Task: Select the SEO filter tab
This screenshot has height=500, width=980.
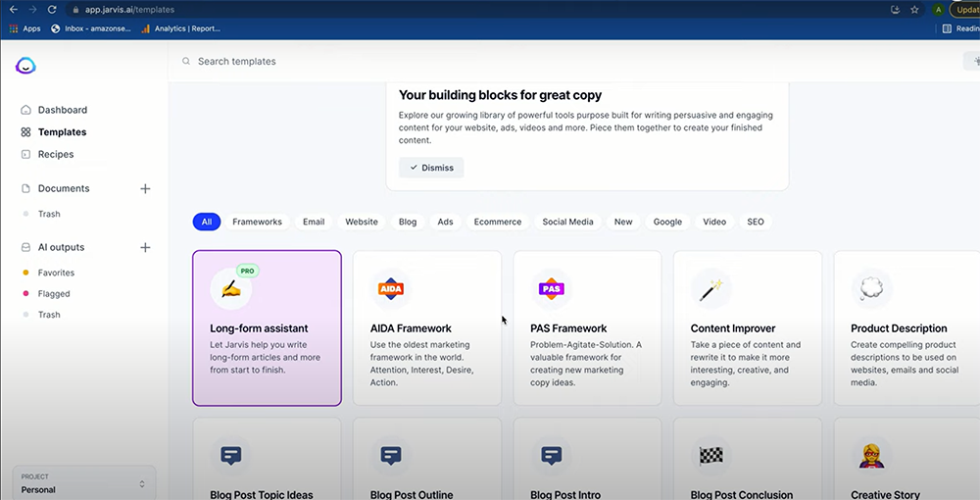Action: click(755, 222)
